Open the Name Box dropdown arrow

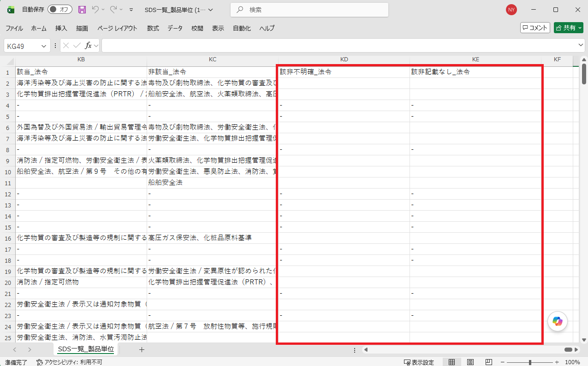(45, 46)
